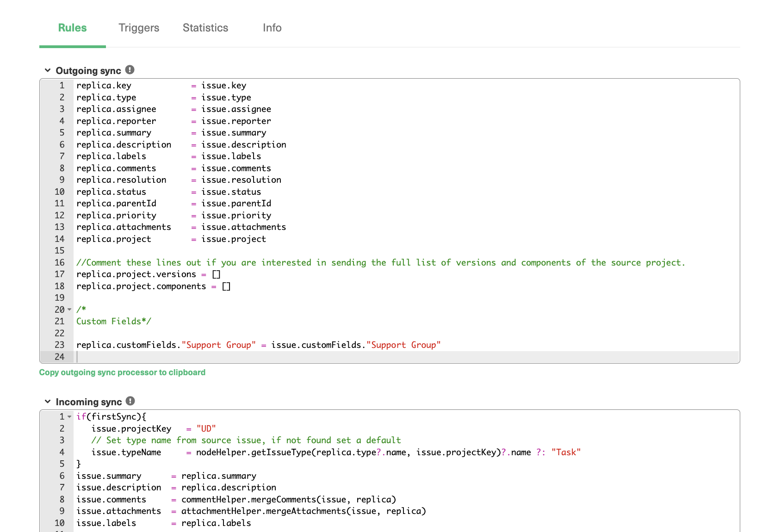The height and width of the screenshot is (532, 768).
Task: View the Info tab
Action: 272,28
